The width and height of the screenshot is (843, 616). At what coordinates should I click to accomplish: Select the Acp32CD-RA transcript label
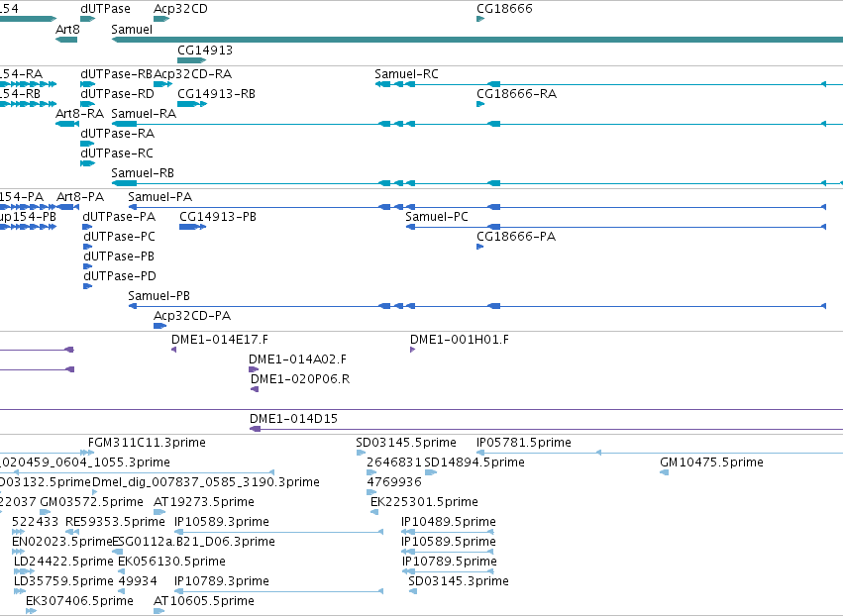193,73
